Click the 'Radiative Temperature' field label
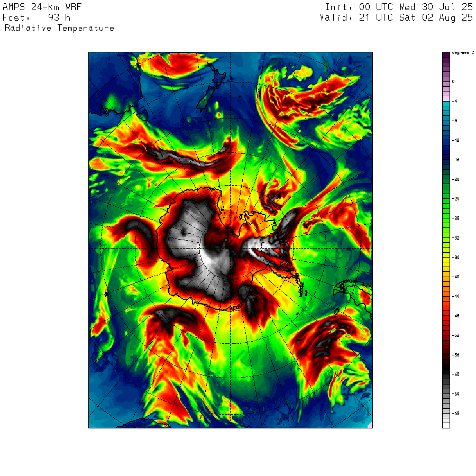 click(x=59, y=28)
